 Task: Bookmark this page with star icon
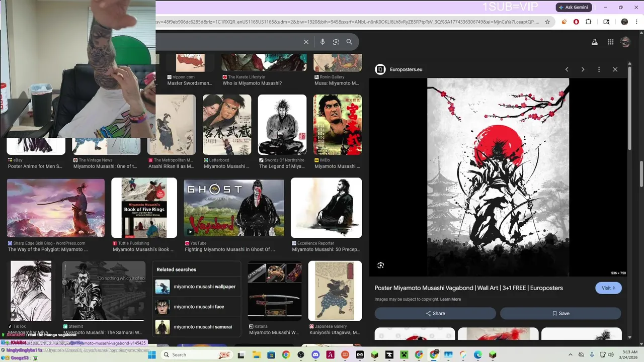pos(548,22)
